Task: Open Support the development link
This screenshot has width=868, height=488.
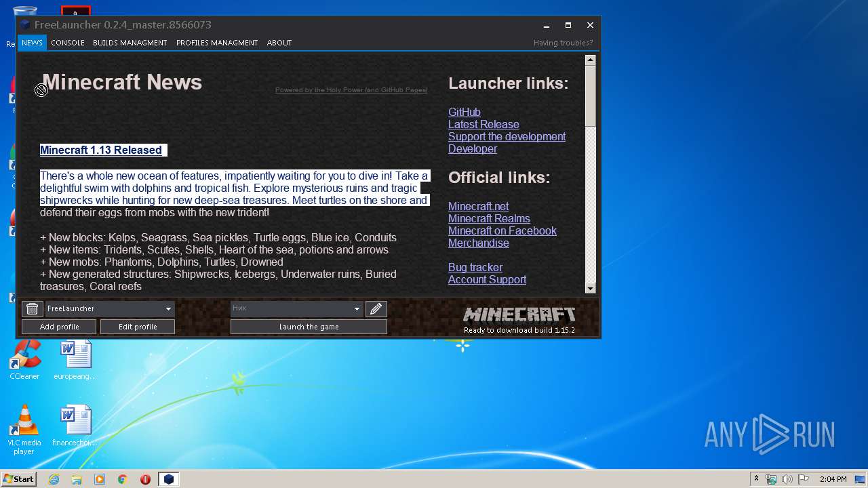Action: (x=507, y=137)
